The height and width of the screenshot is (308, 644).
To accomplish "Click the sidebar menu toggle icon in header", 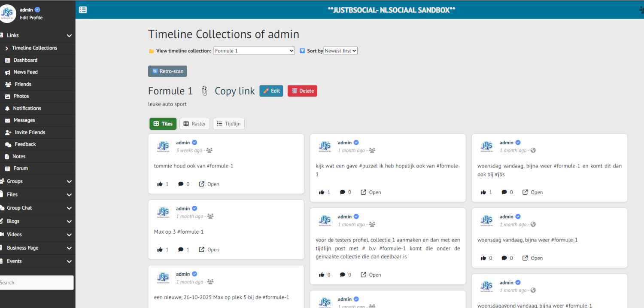I will [83, 10].
